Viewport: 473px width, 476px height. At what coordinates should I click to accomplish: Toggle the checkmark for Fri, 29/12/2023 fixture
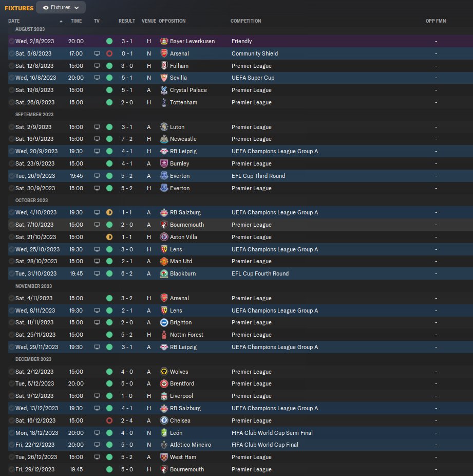click(x=11, y=470)
